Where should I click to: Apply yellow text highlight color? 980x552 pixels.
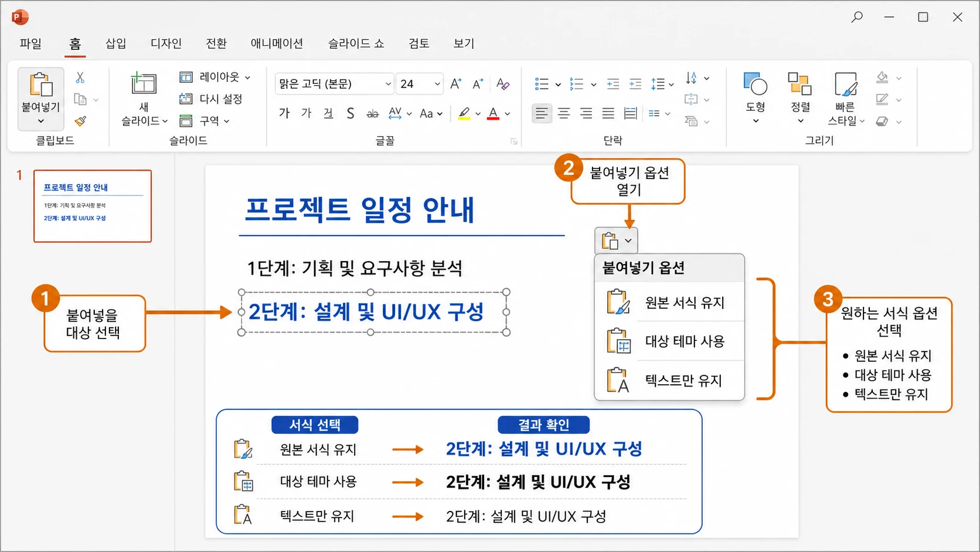[x=464, y=113]
